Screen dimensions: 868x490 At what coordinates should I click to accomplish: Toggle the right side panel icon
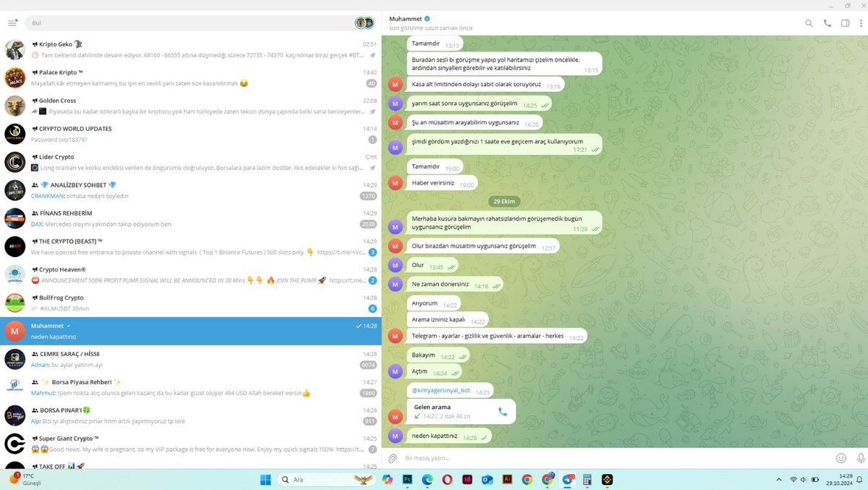pos(845,23)
